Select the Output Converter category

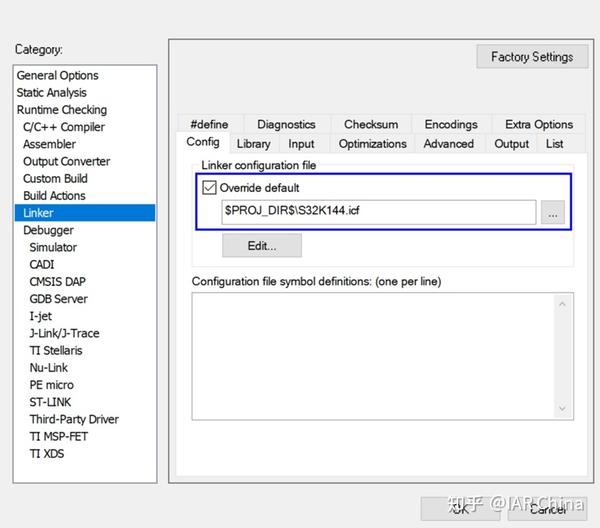tap(66, 161)
